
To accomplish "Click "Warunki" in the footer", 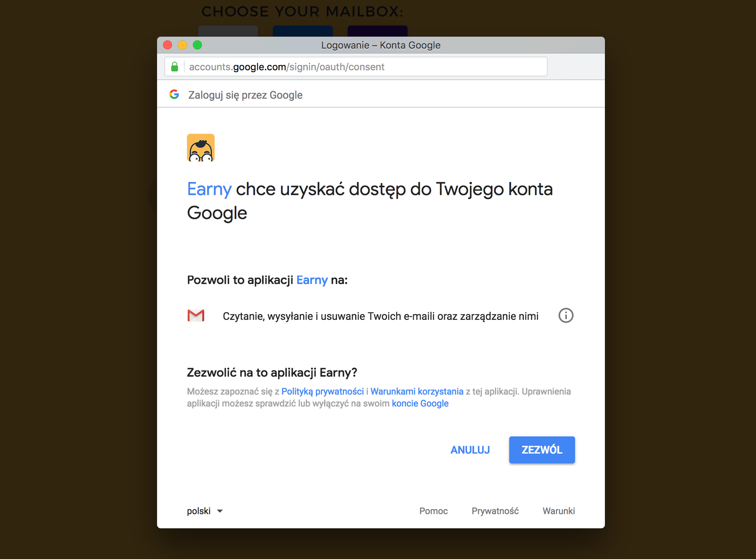I will (x=559, y=511).
